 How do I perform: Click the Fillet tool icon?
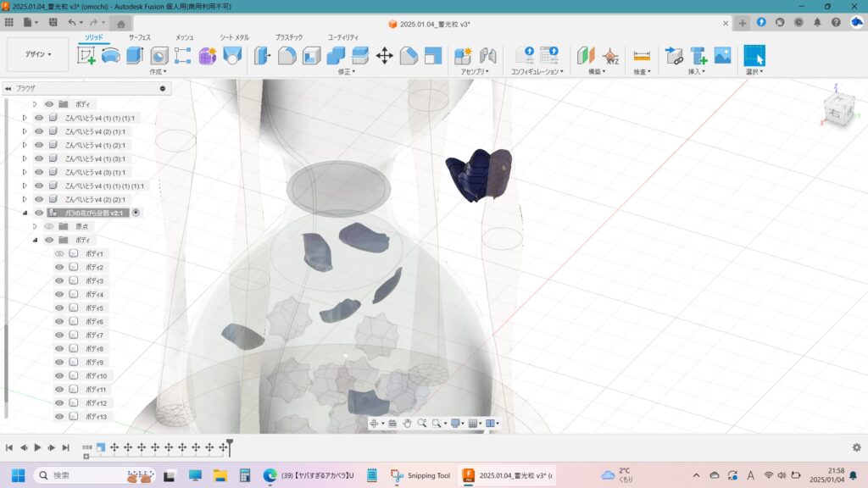[287, 56]
